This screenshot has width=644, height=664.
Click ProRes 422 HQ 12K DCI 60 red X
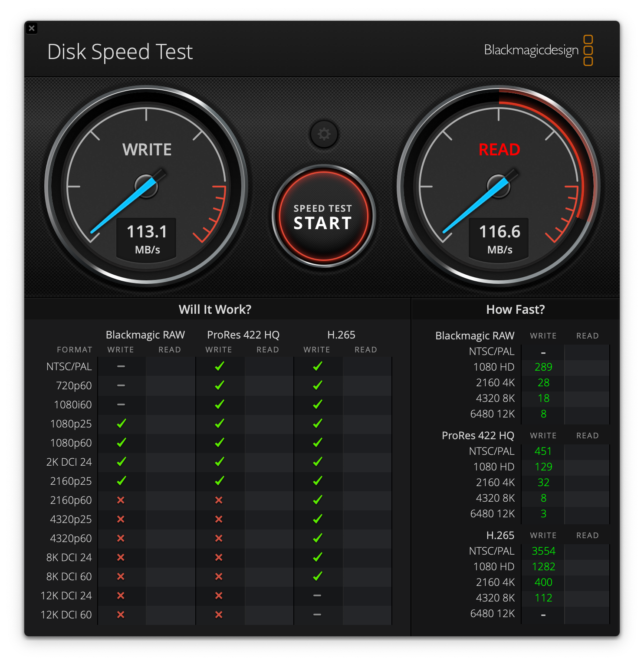coord(219,615)
